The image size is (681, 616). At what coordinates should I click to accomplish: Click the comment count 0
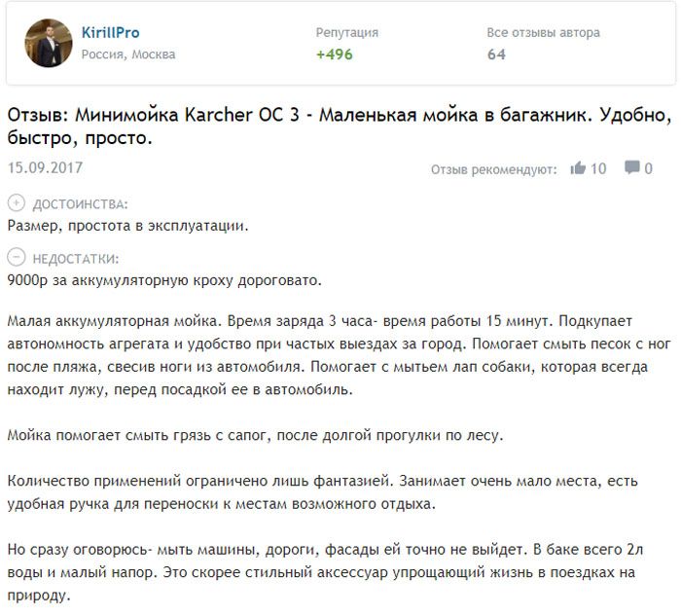[648, 168]
